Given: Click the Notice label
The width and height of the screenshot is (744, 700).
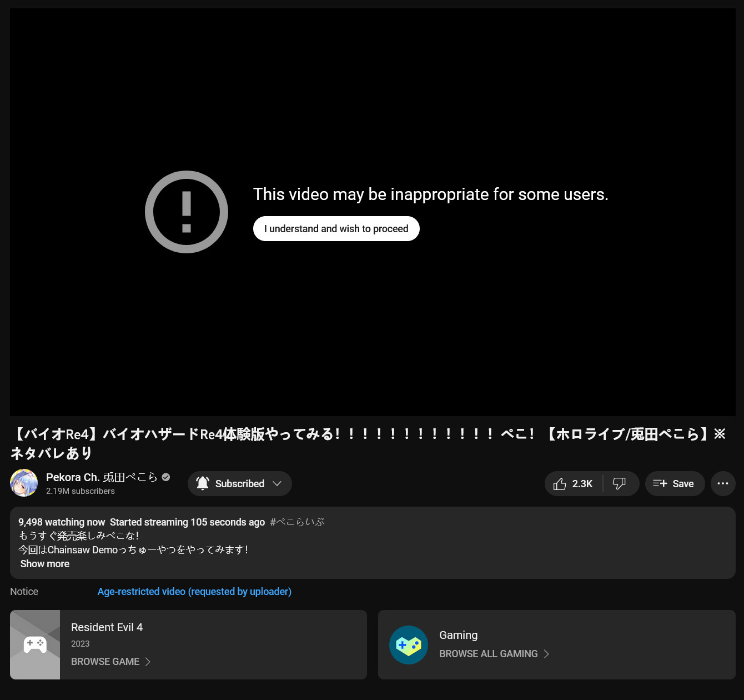Looking at the screenshot, I should tap(24, 592).
